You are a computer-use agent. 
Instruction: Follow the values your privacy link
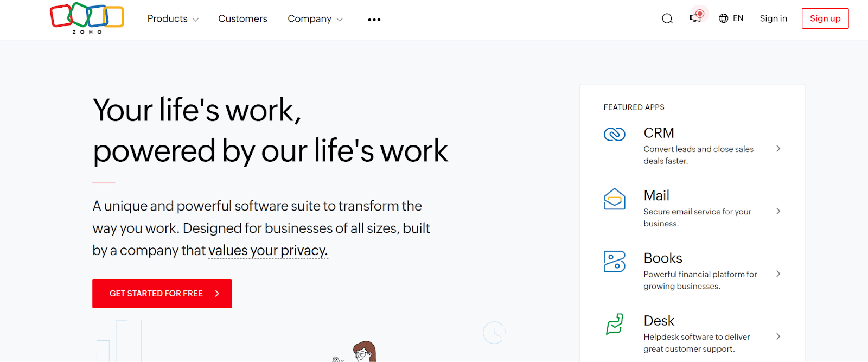[268, 250]
